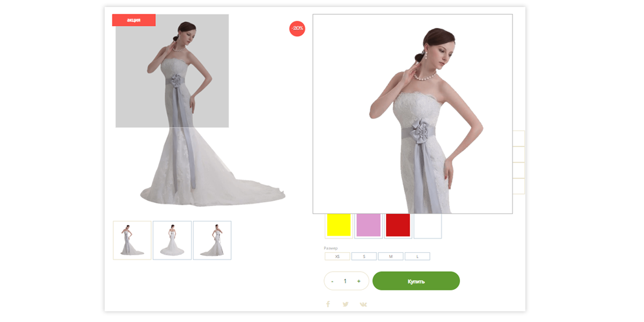Decrease quantity with minus button
Screen dimensions: 644x322
coord(332,281)
